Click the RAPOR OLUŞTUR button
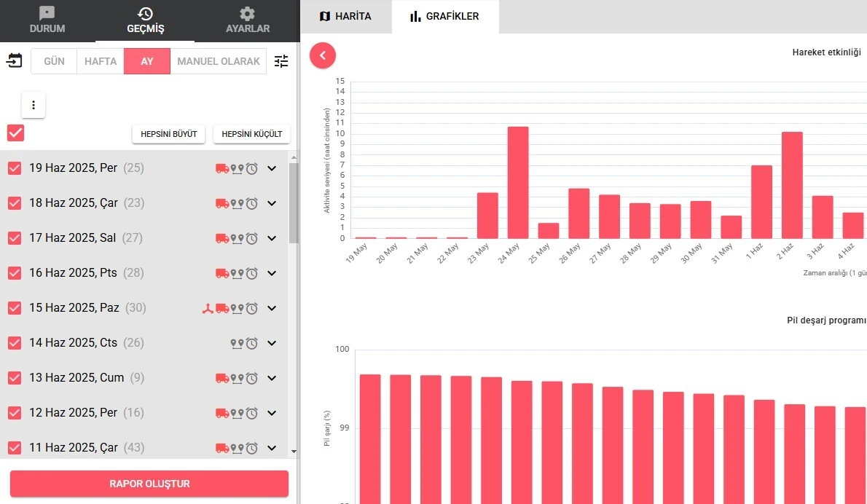Image resolution: width=867 pixels, height=504 pixels. [x=149, y=484]
